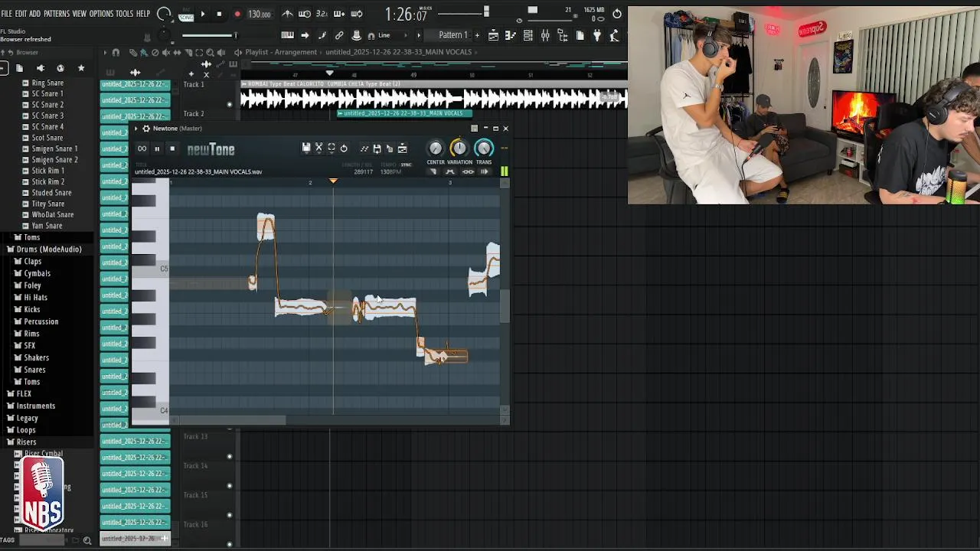Expand the Snares folder
The width and height of the screenshot is (980, 551).
click(x=34, y=370)
